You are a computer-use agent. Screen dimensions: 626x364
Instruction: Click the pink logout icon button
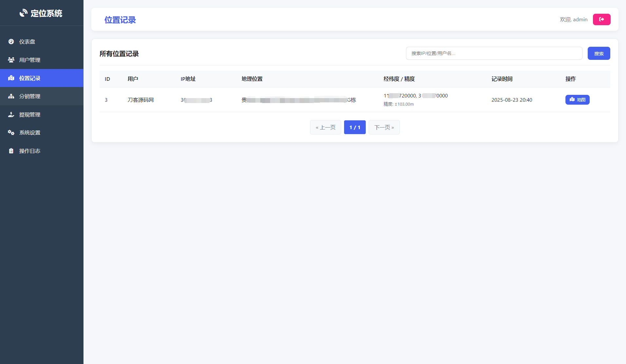601,19
